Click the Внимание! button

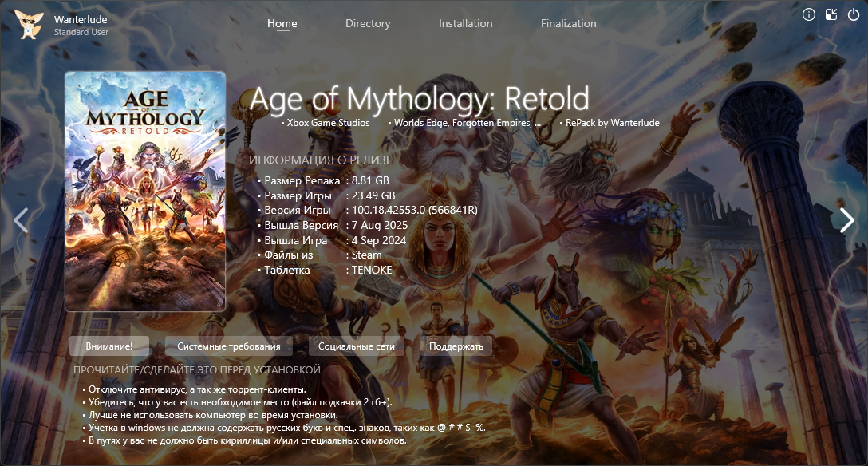click(x=109, y=346)
